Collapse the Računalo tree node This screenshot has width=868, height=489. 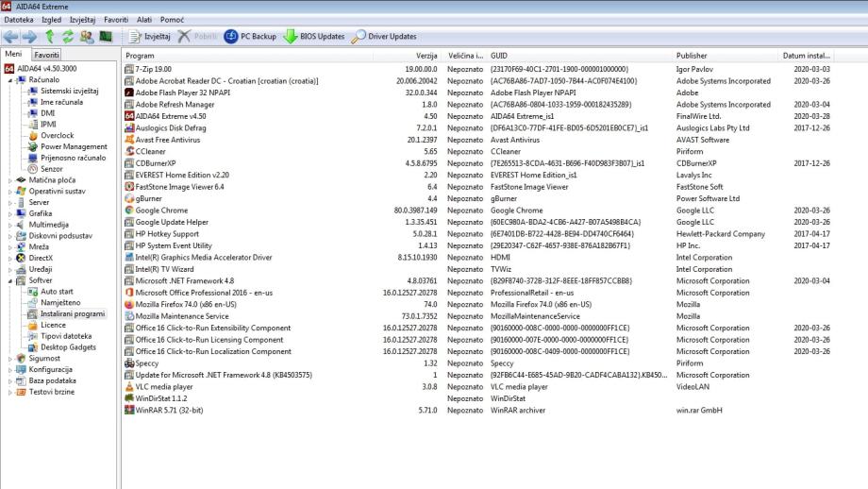coord(10,80)
